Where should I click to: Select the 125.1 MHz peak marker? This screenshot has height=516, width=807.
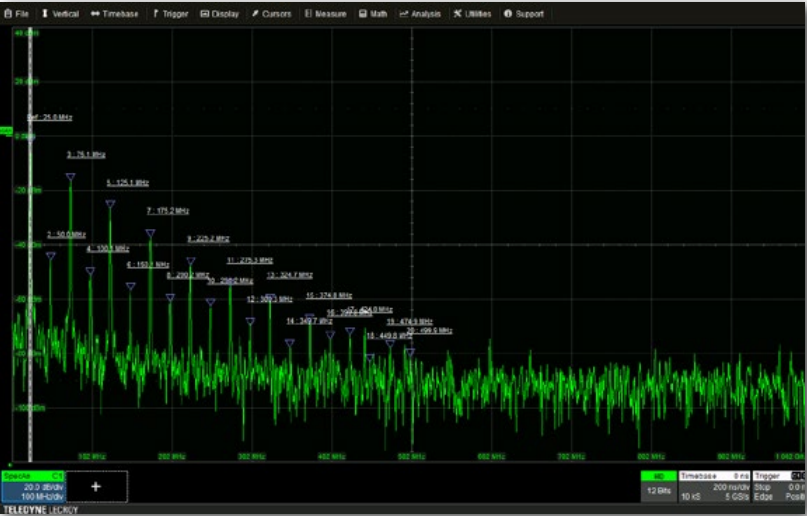pos(110,204)
